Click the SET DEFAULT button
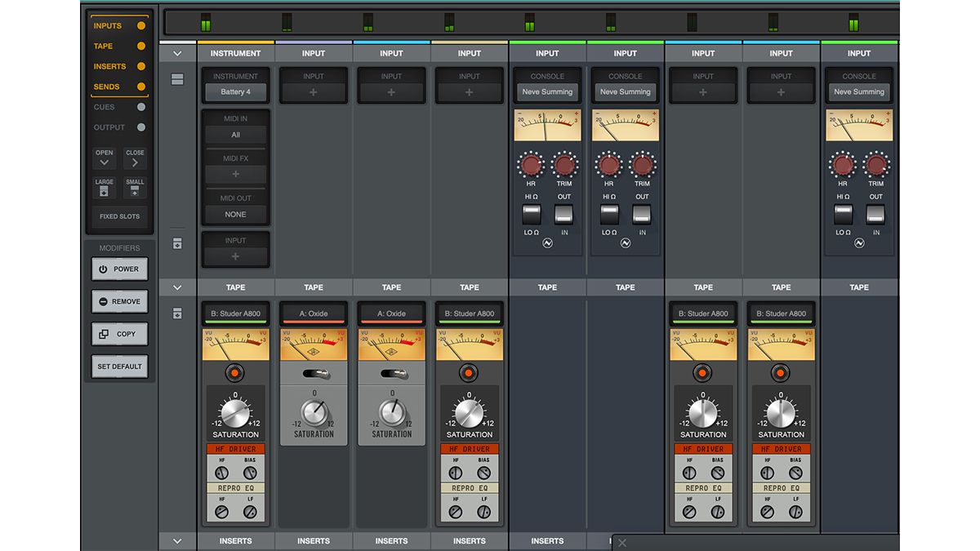The width and height of the screenshot is (980, 551). coord(119,367)
